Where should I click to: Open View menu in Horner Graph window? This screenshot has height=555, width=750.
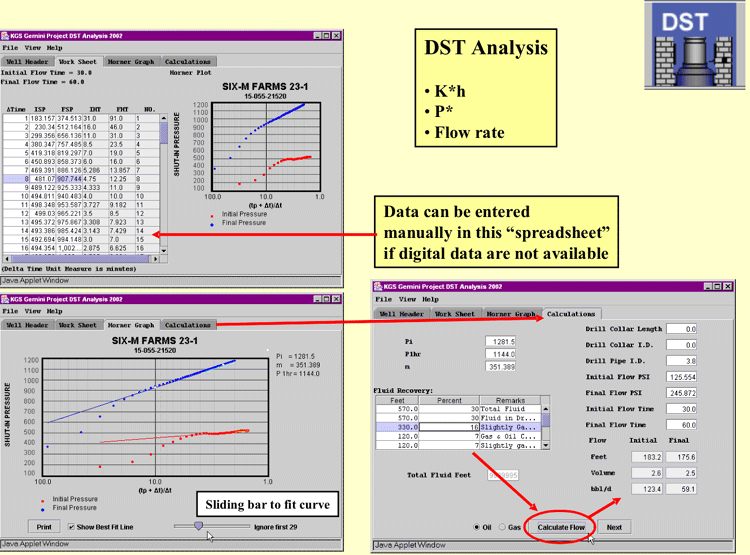pyautogui.click(x=33, y=311)
